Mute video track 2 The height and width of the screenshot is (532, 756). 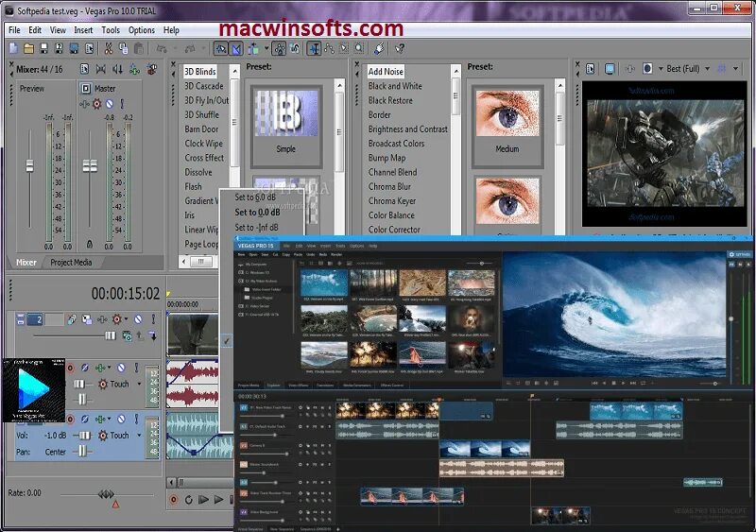click(138, 319)
